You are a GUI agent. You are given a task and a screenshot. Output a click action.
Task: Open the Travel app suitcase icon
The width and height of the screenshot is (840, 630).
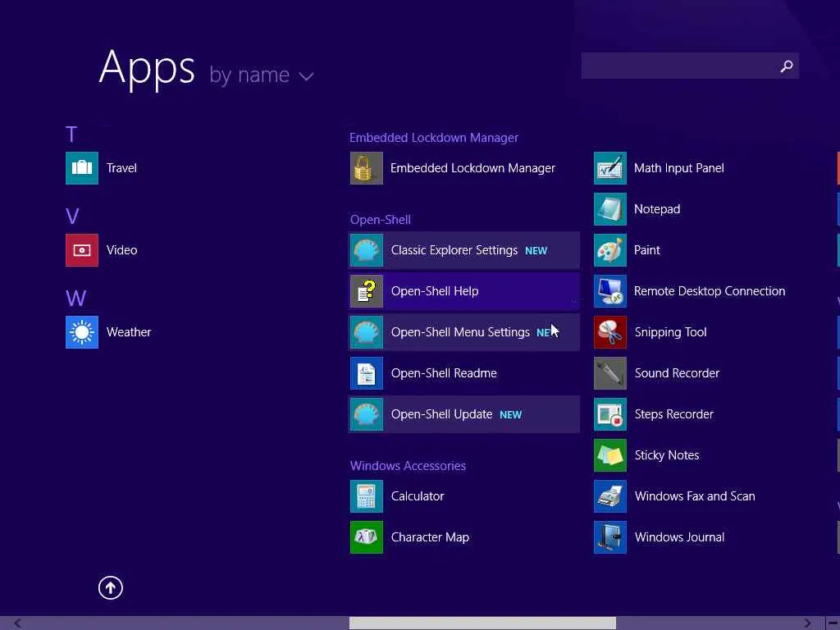82,167
